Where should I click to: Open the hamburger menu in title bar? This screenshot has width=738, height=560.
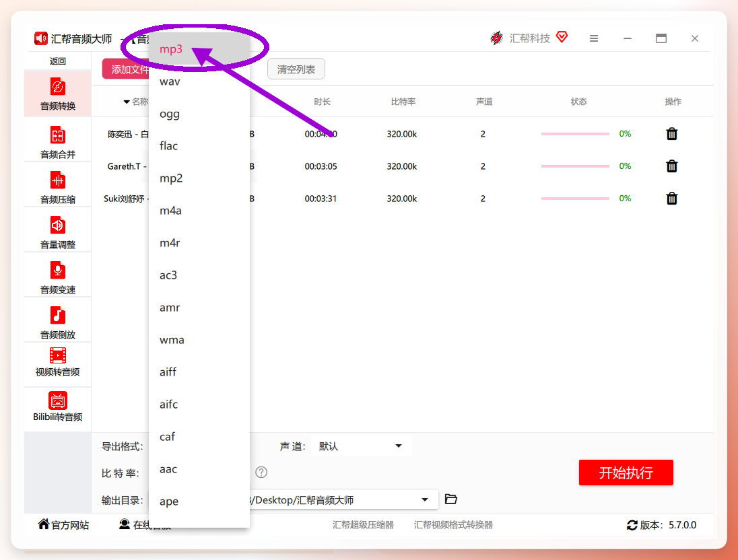click(x=594, y=38)
